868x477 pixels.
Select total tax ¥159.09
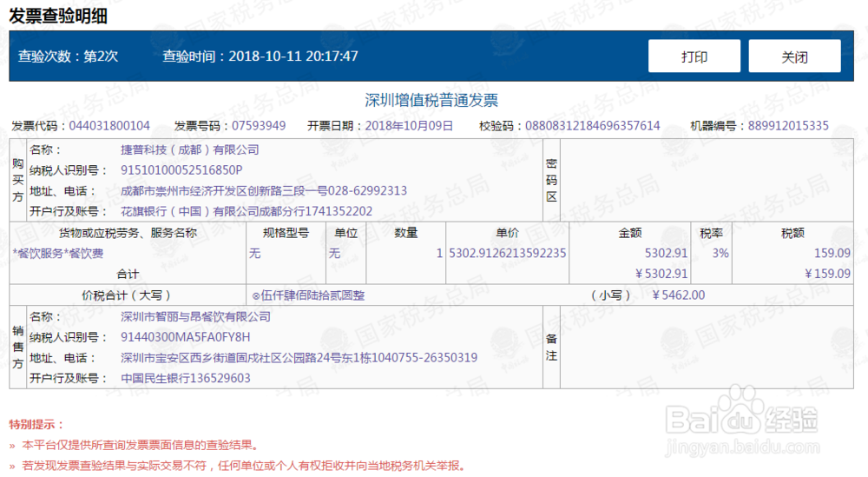pyautogui.click(x=827, y=274)
